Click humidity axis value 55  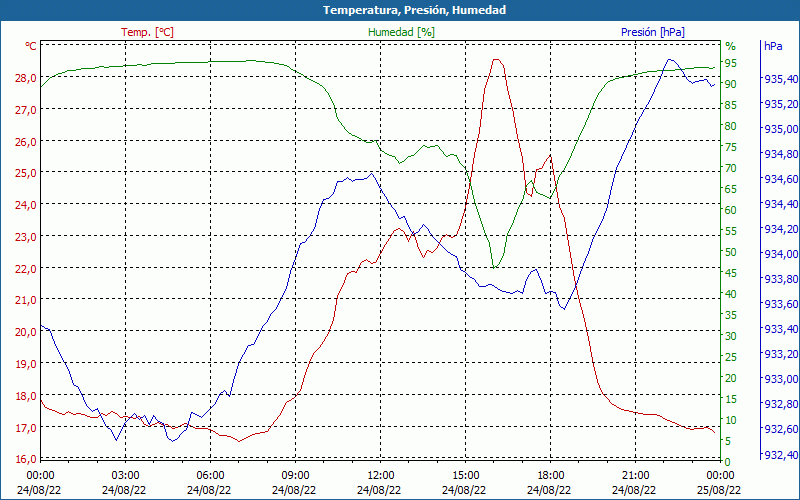731,231
